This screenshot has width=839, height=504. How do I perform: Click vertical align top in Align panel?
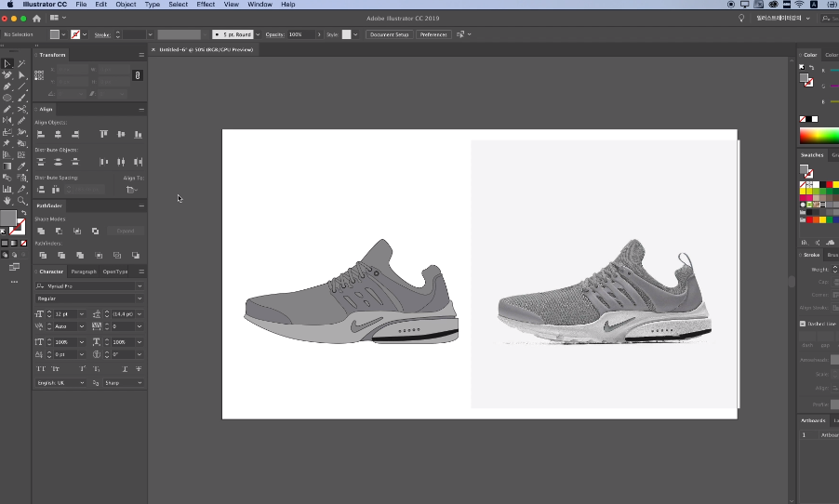(x=103, y=134)
